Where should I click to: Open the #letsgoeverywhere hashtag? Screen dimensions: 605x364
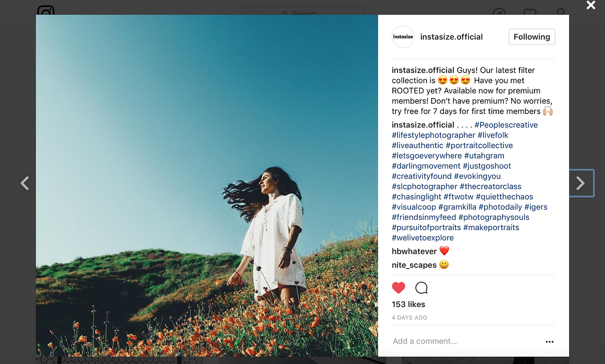(427, 155)
